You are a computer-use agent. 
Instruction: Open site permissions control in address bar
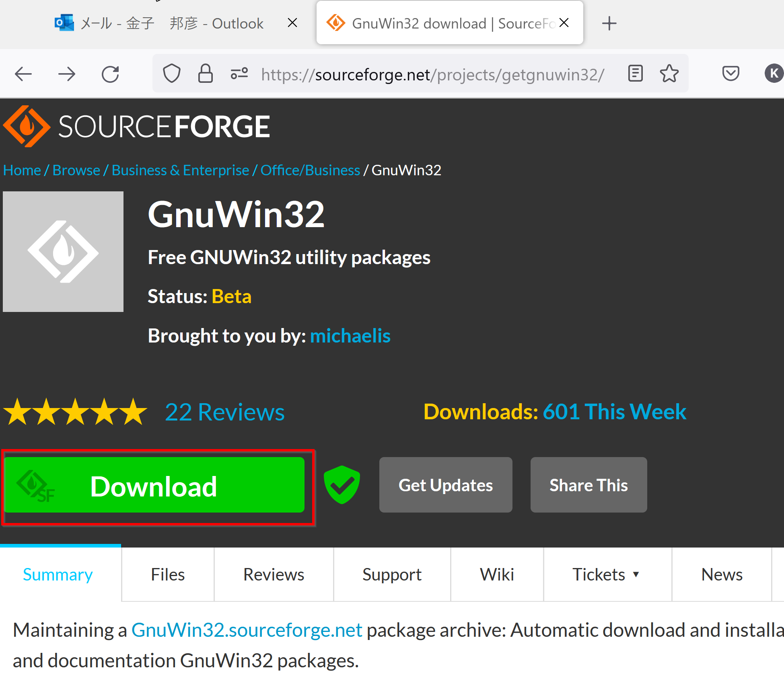(x=239, y=73)
